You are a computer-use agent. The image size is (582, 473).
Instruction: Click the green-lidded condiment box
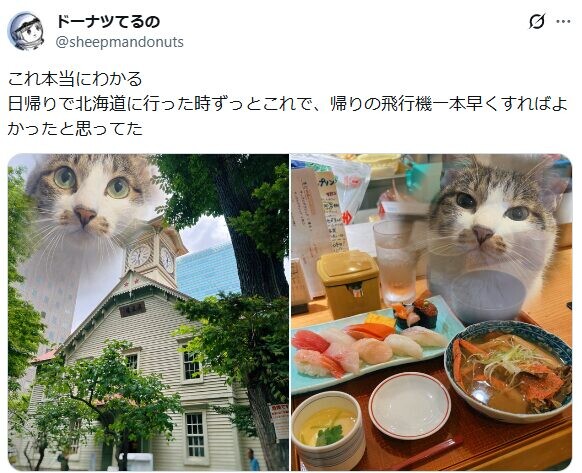[x=350, y=284]
